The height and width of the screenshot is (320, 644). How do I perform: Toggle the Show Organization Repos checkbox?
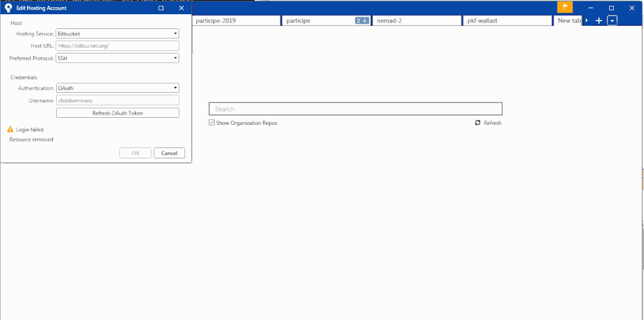click(x=212, y=123)
